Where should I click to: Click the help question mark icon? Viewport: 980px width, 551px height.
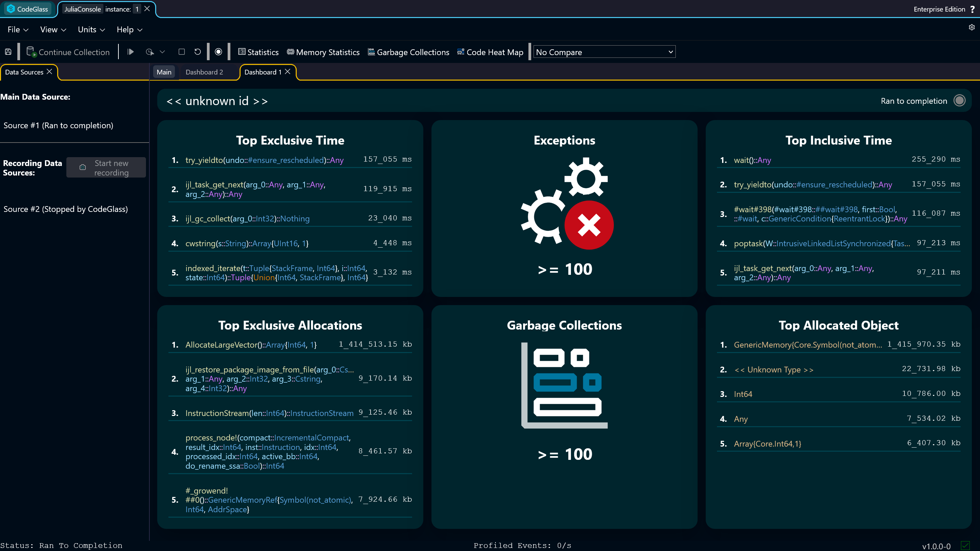pyautogui.click(x=973, y=9)
